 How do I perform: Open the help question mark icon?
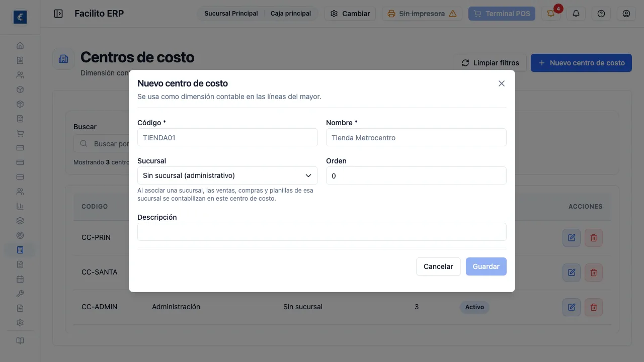tap(601, 14)
